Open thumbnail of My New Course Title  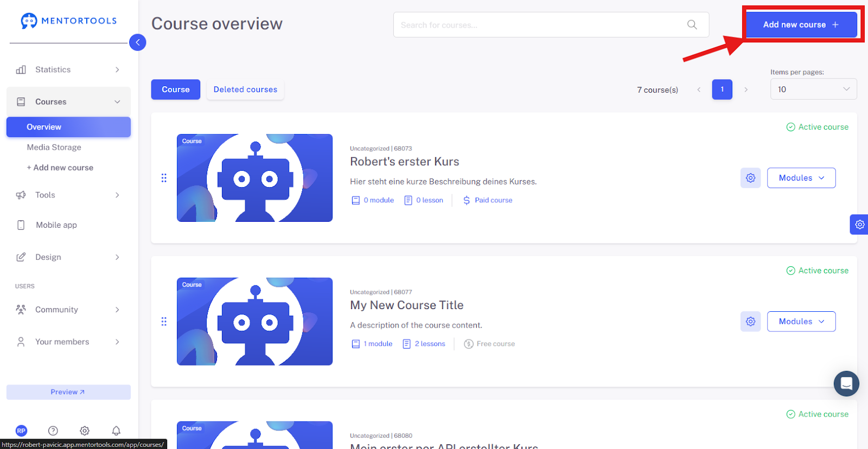(254, 322)
